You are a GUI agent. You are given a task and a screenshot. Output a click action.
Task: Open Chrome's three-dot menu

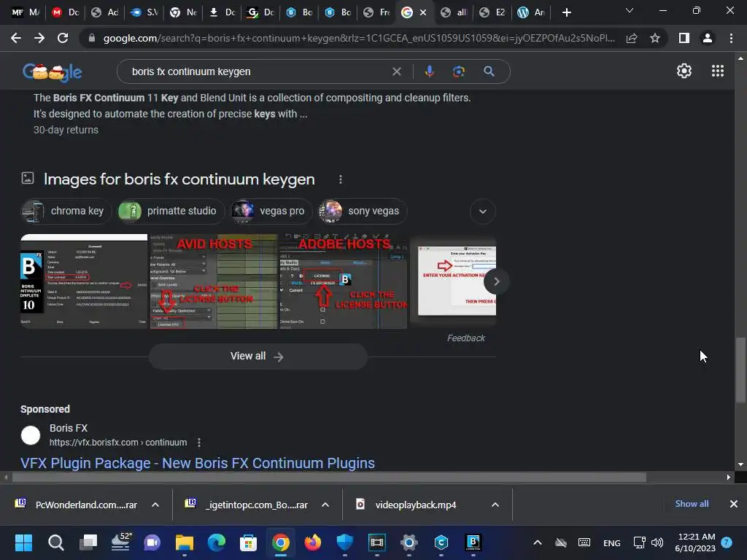(731, 38)
